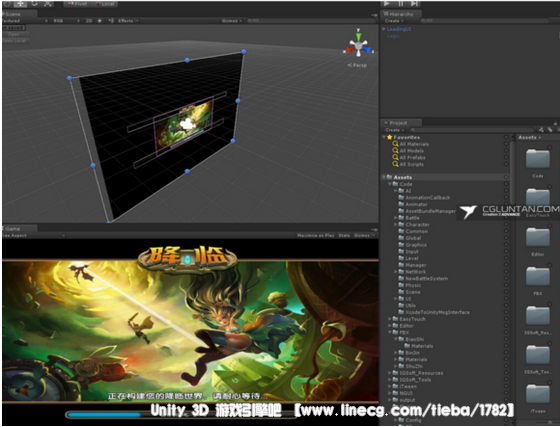This screenshot has width=560, height=427.
Task: Switch to the Scene tab
Action: 19,14
